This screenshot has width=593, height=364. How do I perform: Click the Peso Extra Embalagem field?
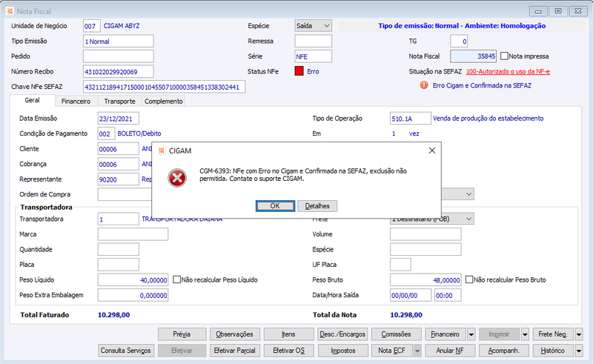133,295
